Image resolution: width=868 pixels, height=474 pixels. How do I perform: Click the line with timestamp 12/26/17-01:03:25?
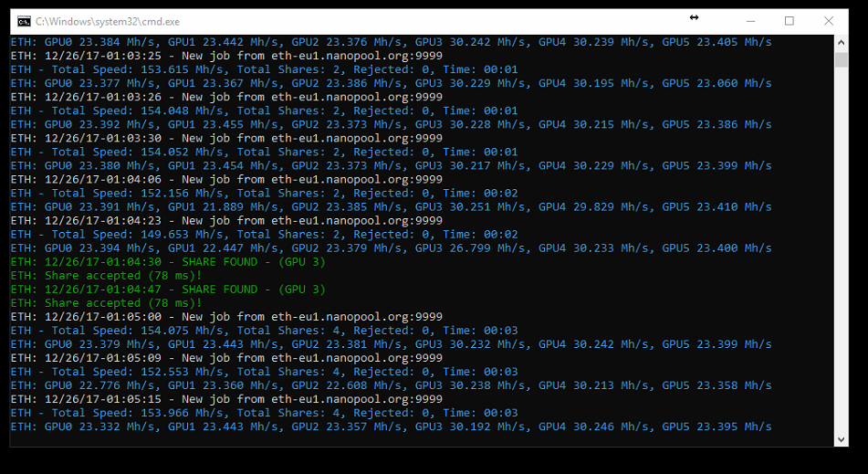pyautogui.click(x=226, y=56)
